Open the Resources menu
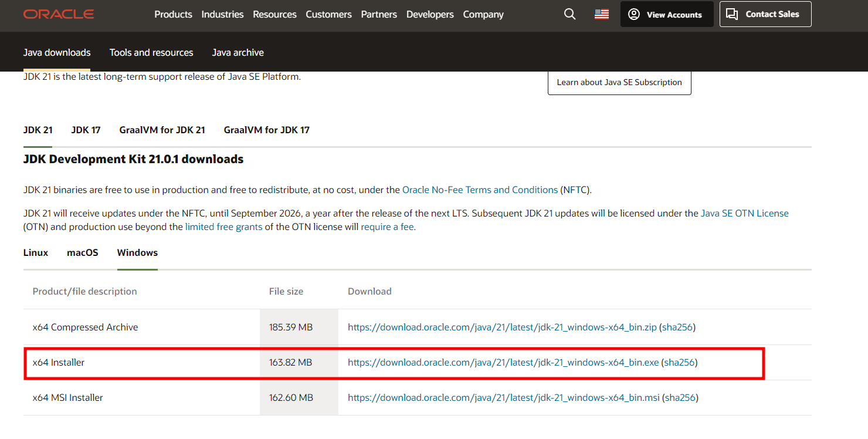 274,14
